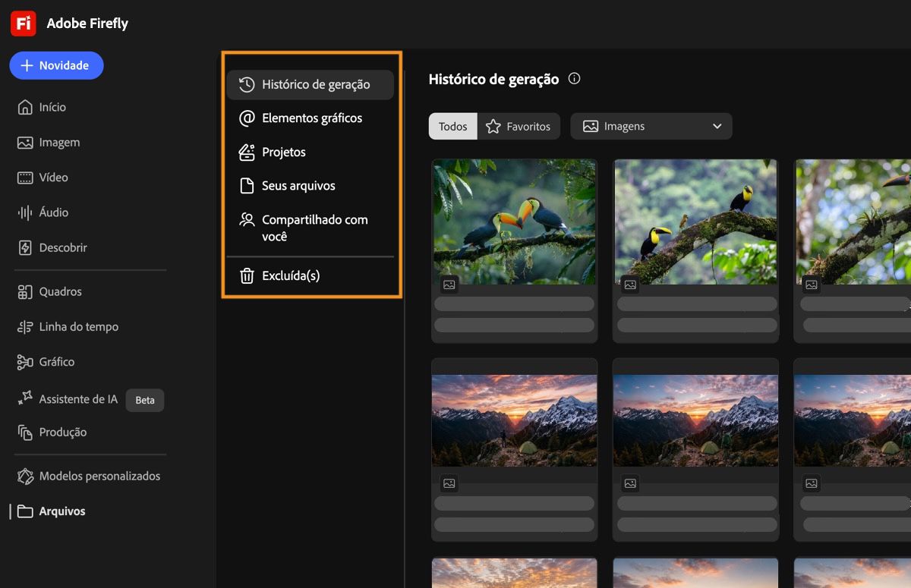Screen dimensions: 911x588
Task: Open the toucans on mossy branch thumbnail
Action: point(697,222)
